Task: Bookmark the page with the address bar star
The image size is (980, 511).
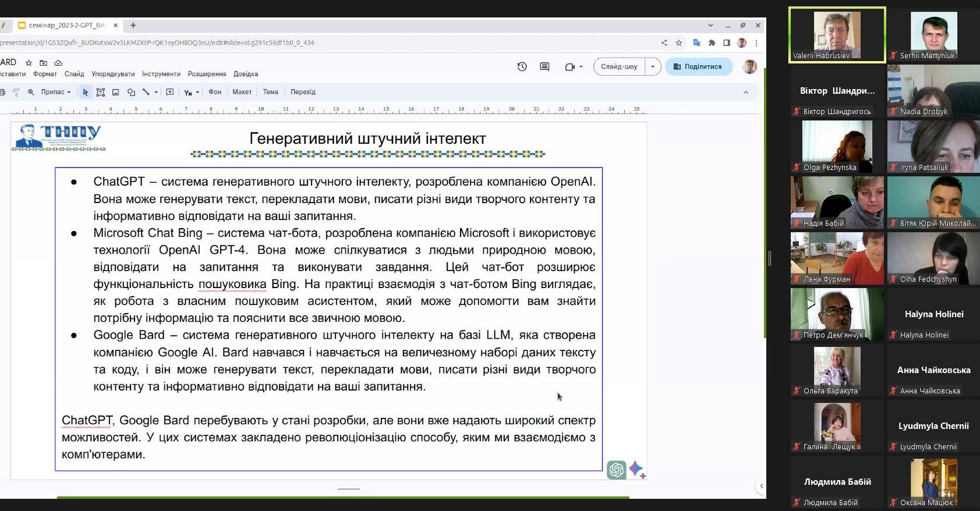Action: [679, 42]
